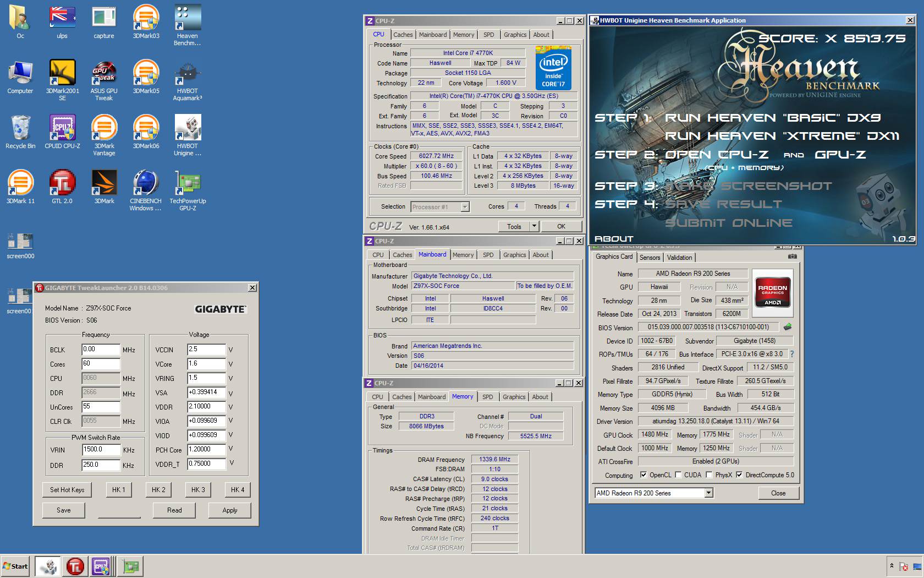Image resolution: width=924 pixels, height=578 pixels.
Task: Open the capture desktop icon
Action: (104, 22)
